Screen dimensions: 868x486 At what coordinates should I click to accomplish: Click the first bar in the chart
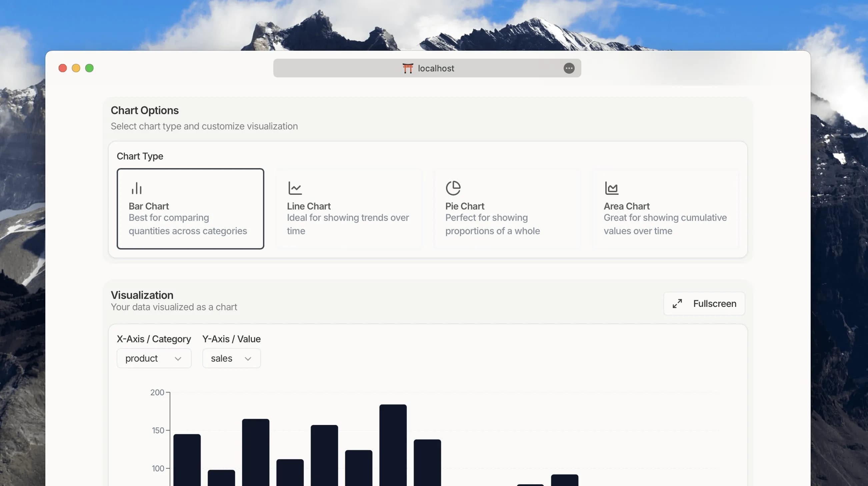click(187, 460)
